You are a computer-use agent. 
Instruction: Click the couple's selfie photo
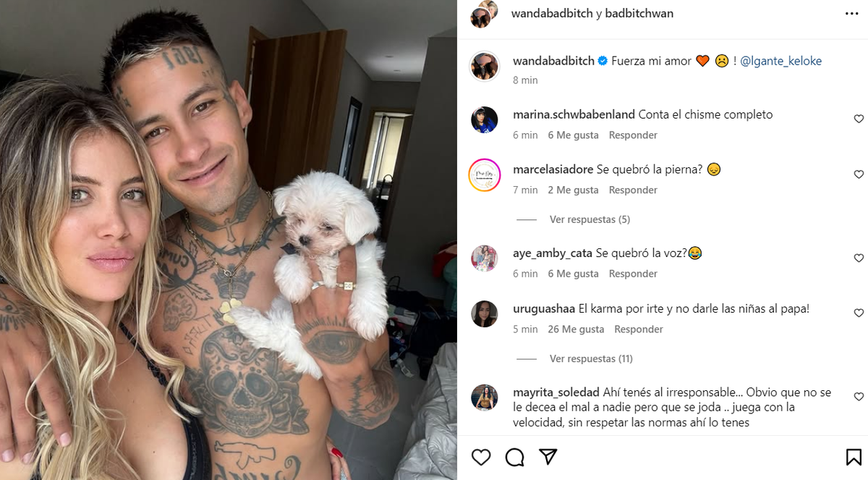pyautogui.click(x=229, y=240)
